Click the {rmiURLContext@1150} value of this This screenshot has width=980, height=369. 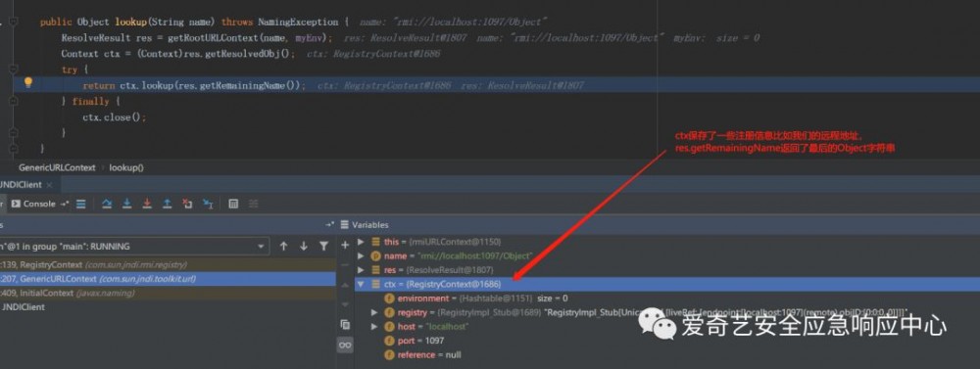pos(455,241)
